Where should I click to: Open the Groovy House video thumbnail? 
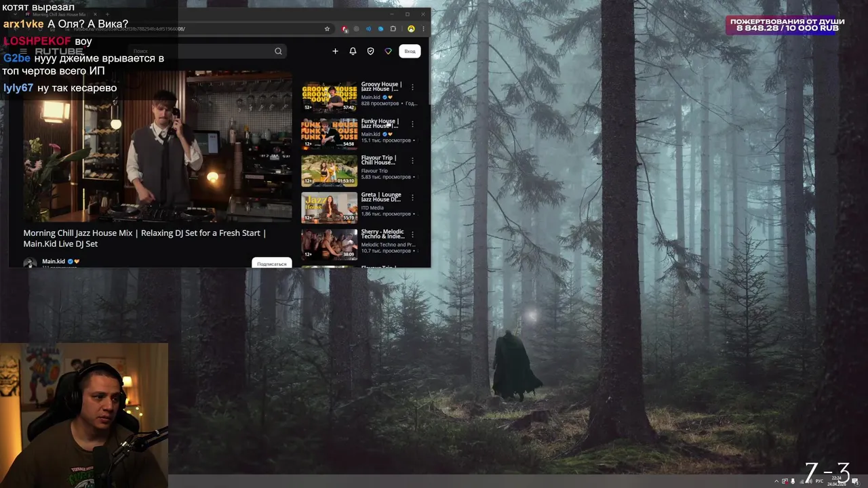pos(329,97)
